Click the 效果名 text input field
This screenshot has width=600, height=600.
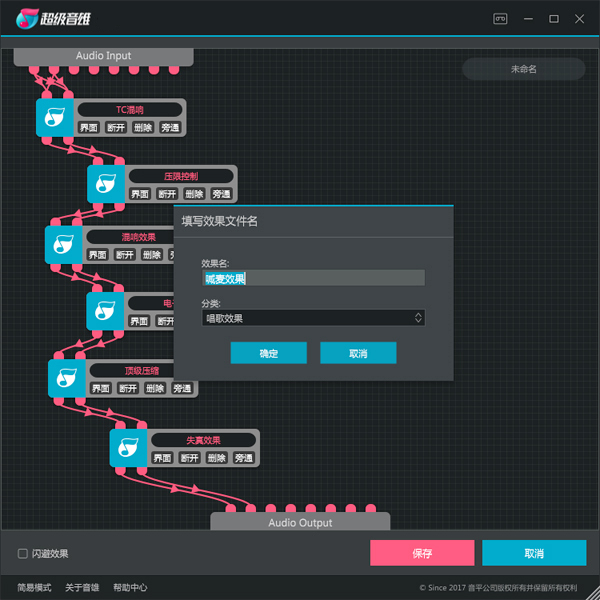(x=313, y=278)
